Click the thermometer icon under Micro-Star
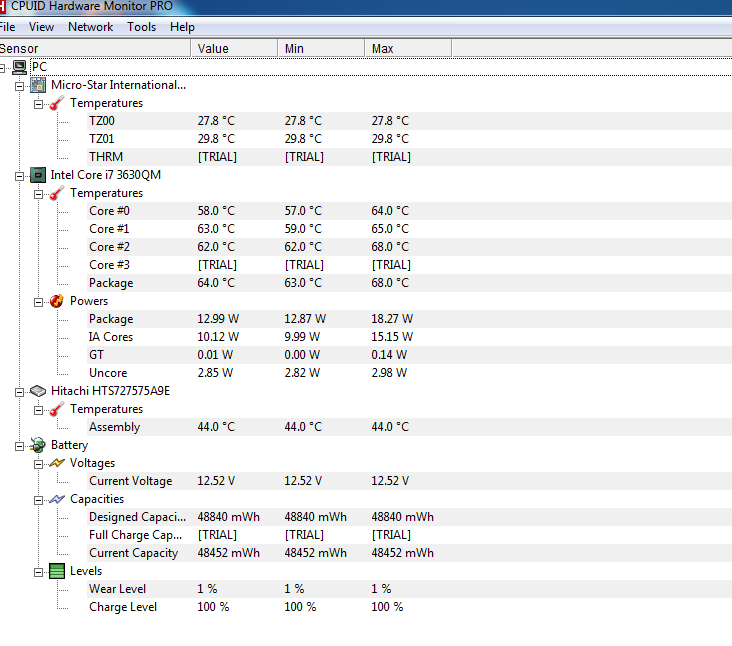 [x=56, y=103]
